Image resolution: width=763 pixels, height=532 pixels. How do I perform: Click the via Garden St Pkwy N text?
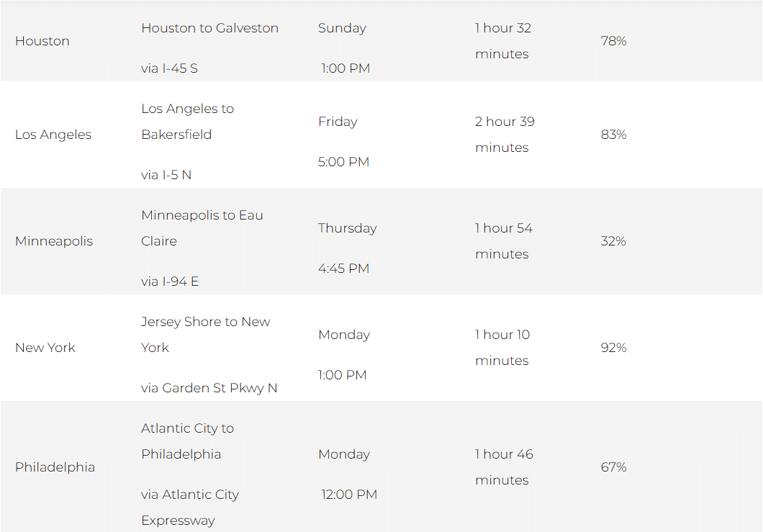(x=209, y=388)
